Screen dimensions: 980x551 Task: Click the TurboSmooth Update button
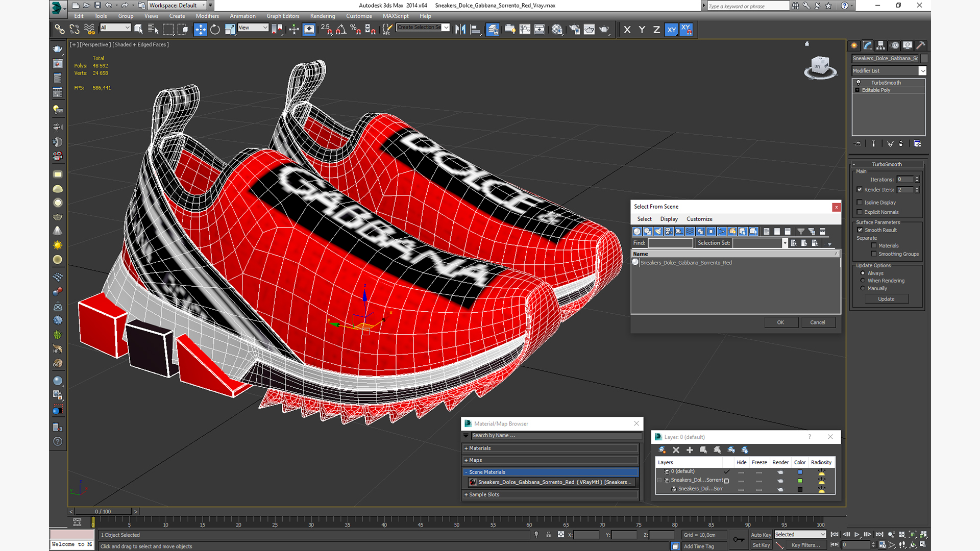[886, 299]
